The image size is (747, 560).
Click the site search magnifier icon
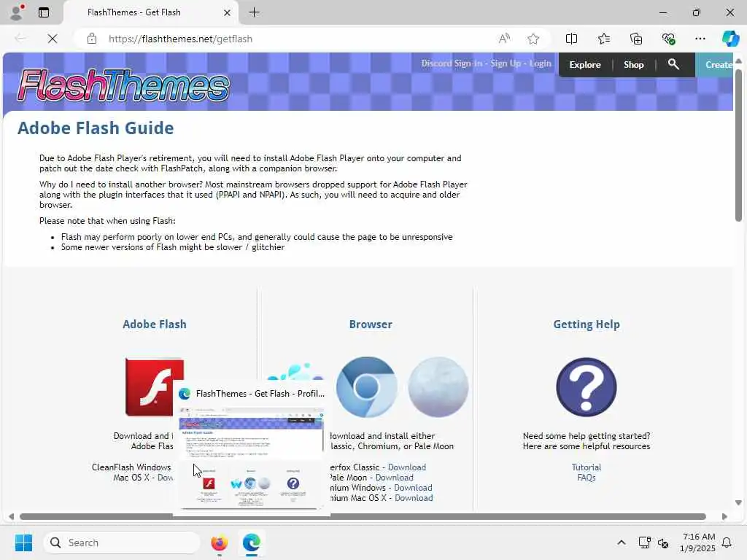click(673, 64)
